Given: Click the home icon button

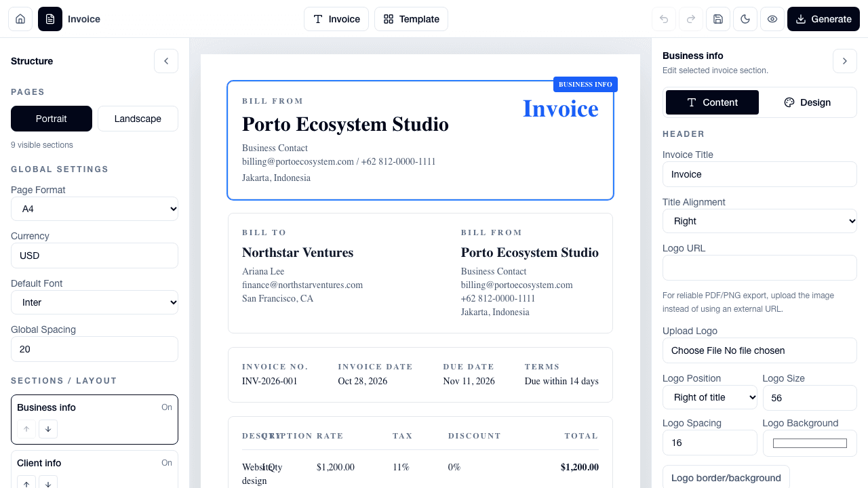Looking at the screenshot, I should (x=20, y=19).
